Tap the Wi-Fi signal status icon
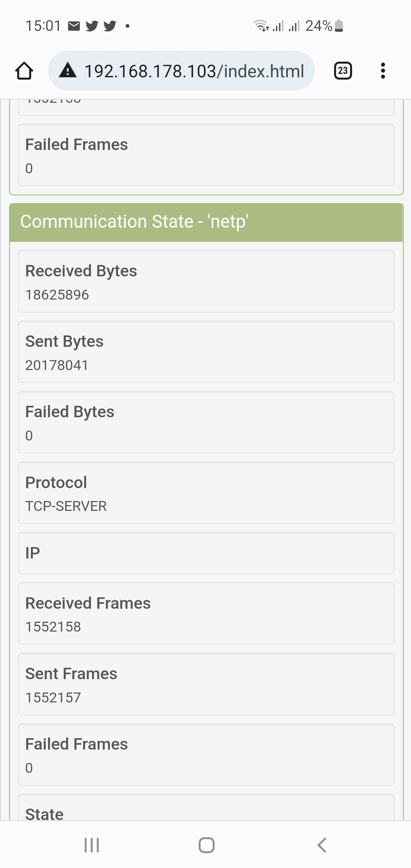 [x=261, y=26]
